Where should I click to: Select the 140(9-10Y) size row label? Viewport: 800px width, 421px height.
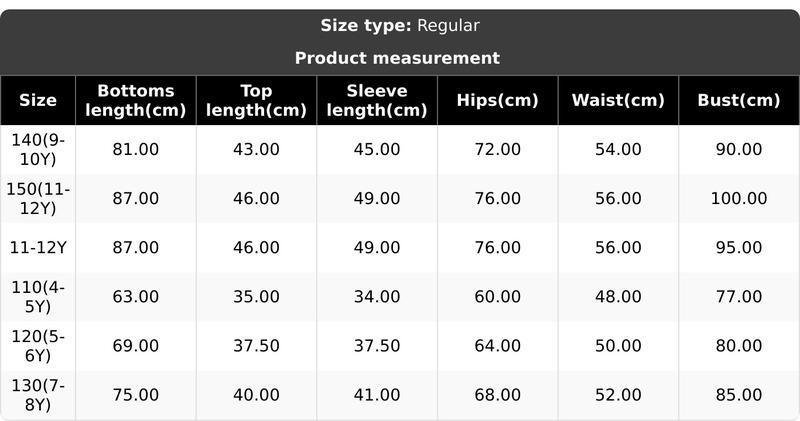coord(38,149)
